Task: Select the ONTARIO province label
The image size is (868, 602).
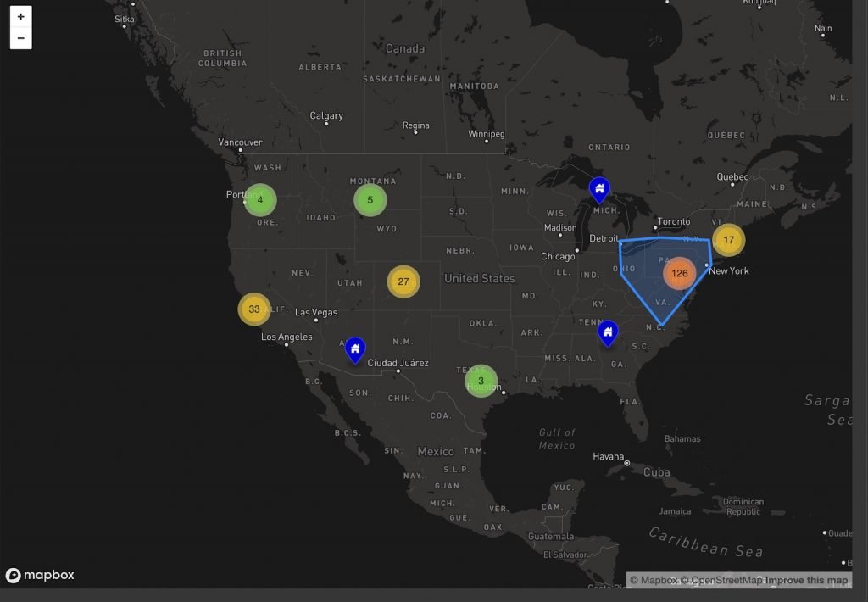Action: tap(609, 147)
